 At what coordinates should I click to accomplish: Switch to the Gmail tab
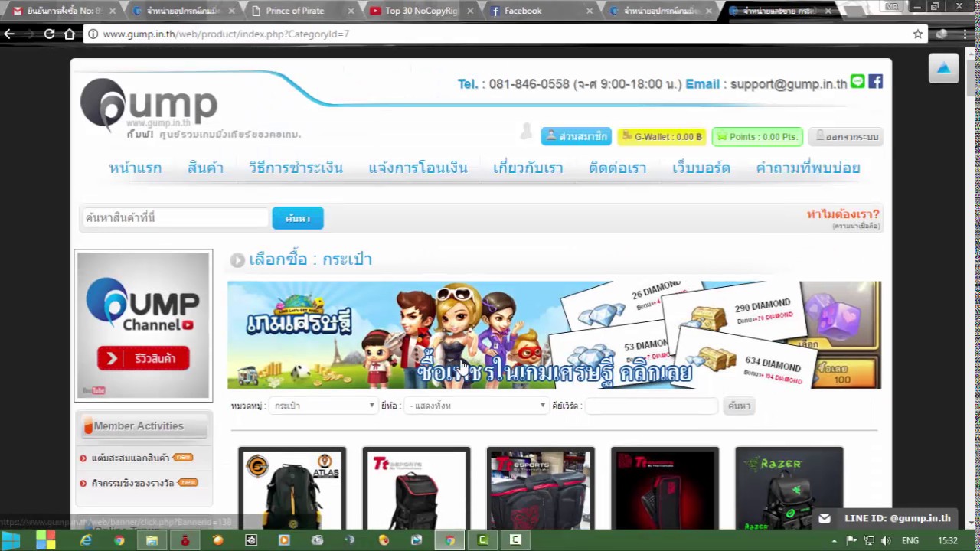tap(64, 11)
